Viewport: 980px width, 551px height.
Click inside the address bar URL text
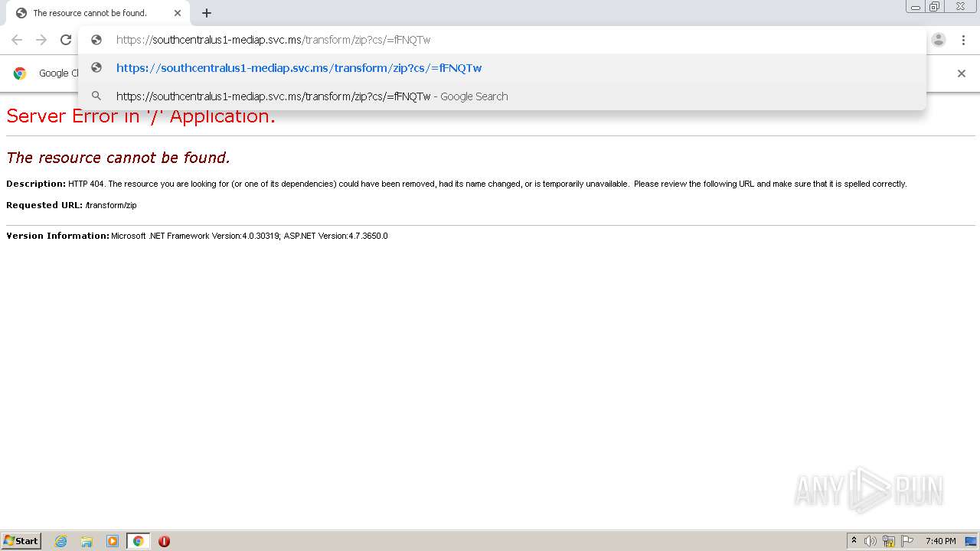(273, 40)
